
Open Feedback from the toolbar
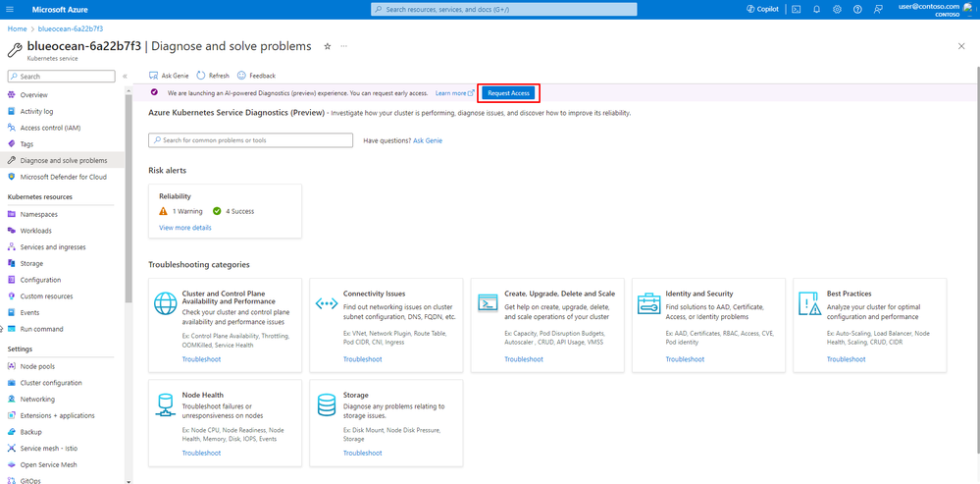point(256,76)
